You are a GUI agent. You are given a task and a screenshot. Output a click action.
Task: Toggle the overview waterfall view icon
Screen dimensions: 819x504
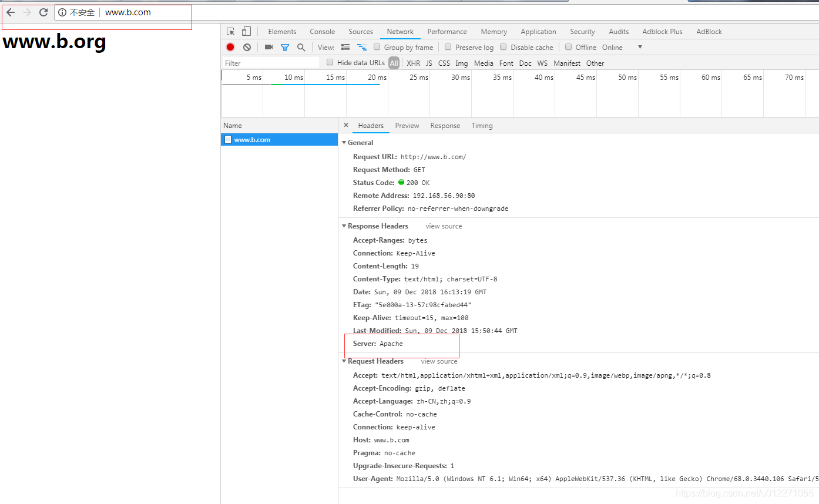362,47
